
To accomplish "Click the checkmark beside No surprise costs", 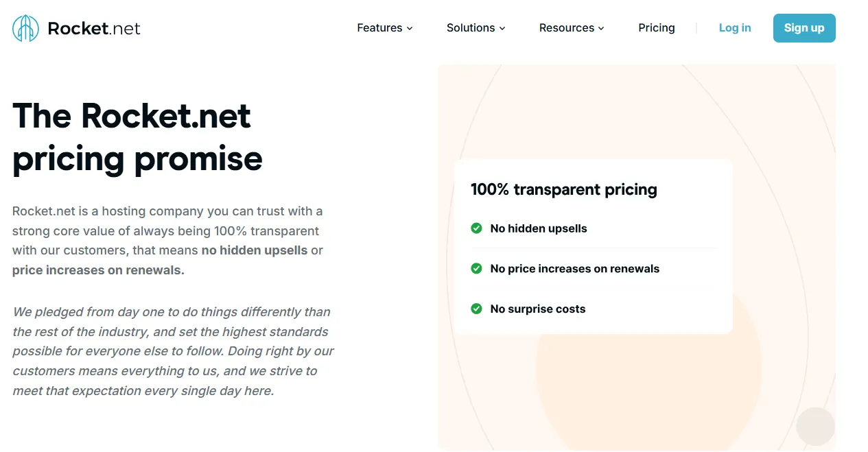I will click(x=476, y=309).
